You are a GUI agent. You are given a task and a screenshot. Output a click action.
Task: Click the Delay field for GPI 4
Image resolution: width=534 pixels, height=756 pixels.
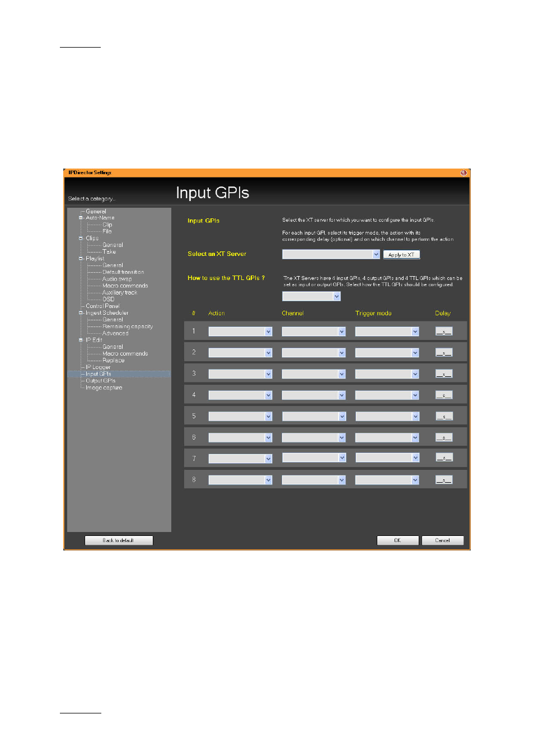pos(444,395)
